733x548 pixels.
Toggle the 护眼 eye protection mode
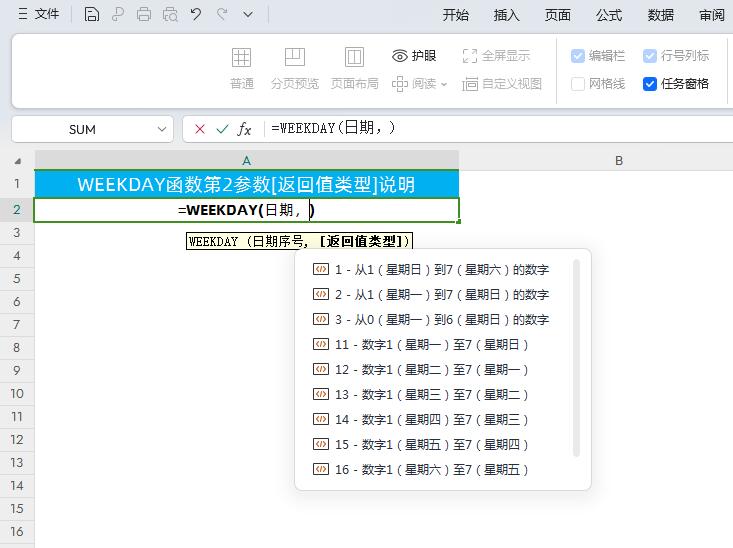point(414,56)
